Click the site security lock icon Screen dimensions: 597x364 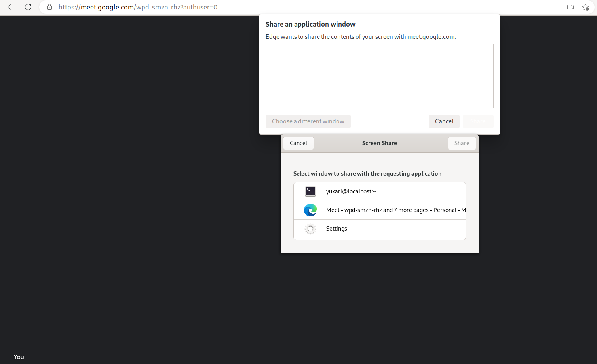click(49, 7)
